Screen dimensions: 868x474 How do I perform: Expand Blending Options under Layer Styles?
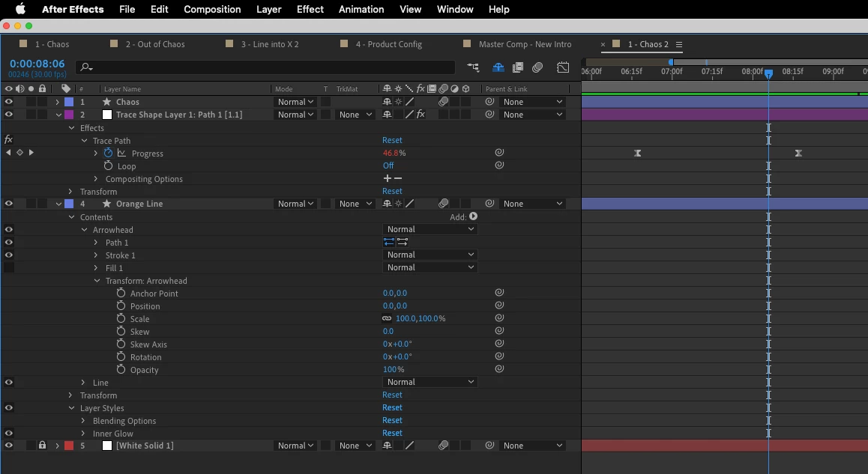coord(83,420)
